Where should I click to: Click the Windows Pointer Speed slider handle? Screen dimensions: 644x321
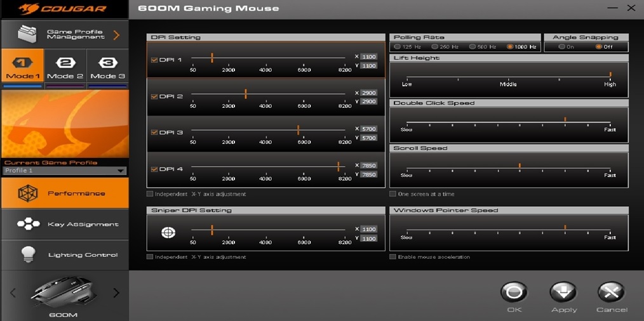pyautogui.click(x=565, y=227)
